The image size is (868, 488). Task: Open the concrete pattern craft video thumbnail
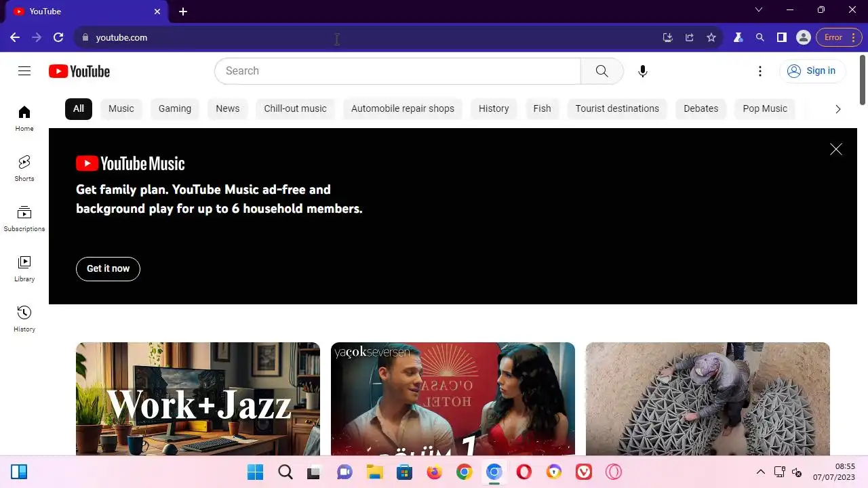pos(708,399)
